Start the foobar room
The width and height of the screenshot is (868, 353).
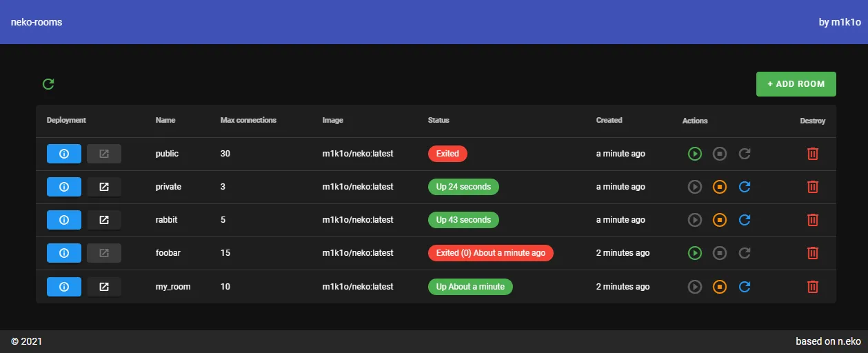695,253
